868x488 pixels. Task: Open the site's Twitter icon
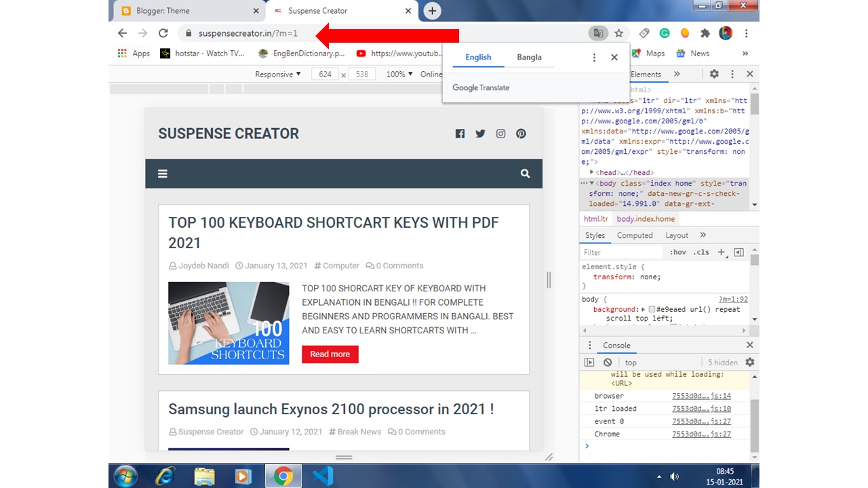click(480, 134)
